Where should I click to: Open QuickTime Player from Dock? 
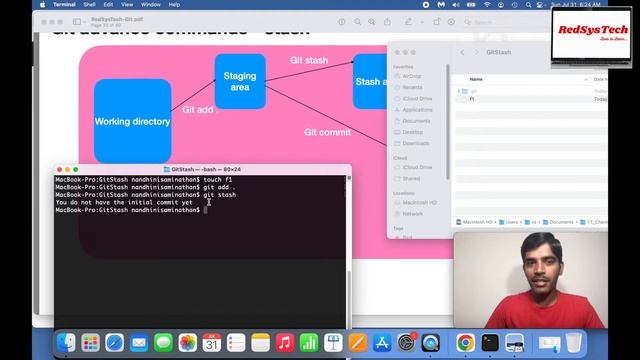431,343
